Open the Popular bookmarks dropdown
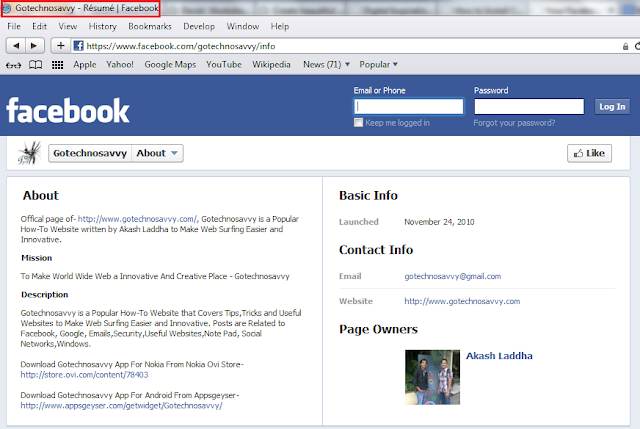 [378, 64]
